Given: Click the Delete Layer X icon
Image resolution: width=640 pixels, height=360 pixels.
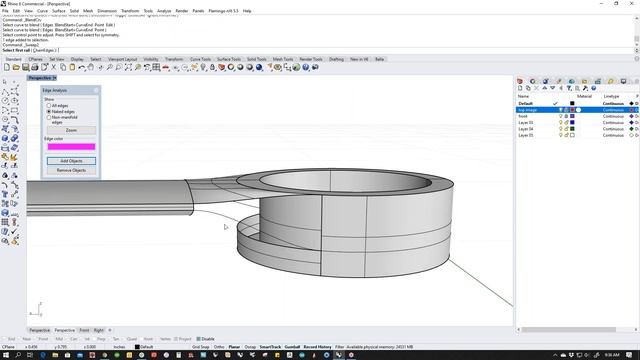Looking at the screenshot, I should [x=536, y=88].
